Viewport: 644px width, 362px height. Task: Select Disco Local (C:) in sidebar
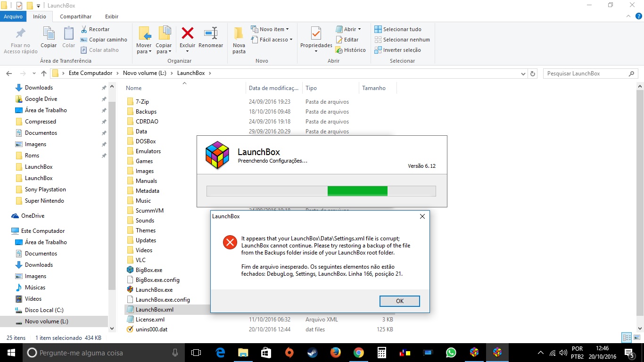44,310
